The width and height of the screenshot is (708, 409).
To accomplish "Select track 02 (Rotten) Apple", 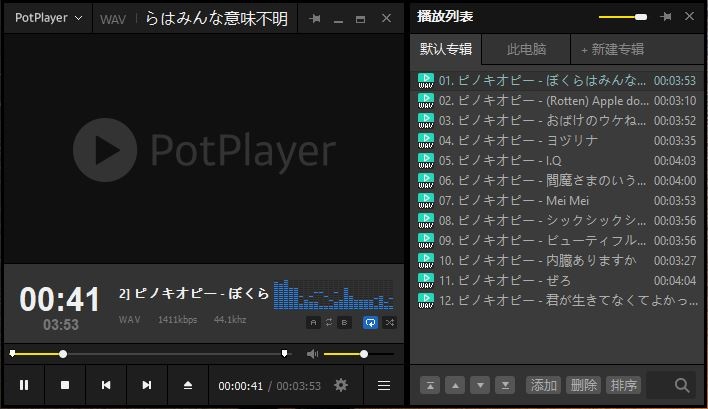I will point(557,100).
